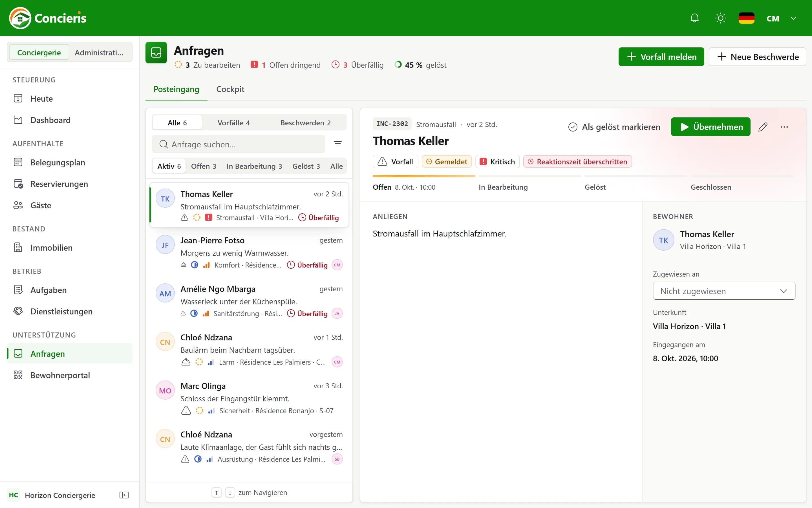Open Gäste list
This screenshot has height=508, width=812.
coord(70,205)
